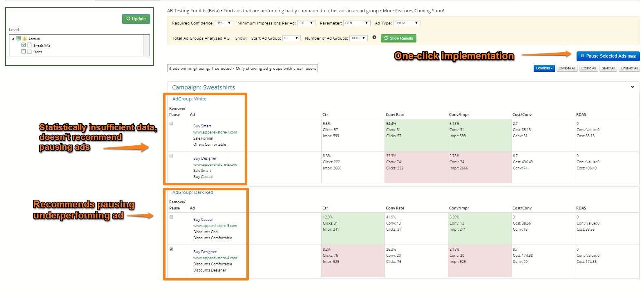Click the green Update refresh button

(136, 19)
